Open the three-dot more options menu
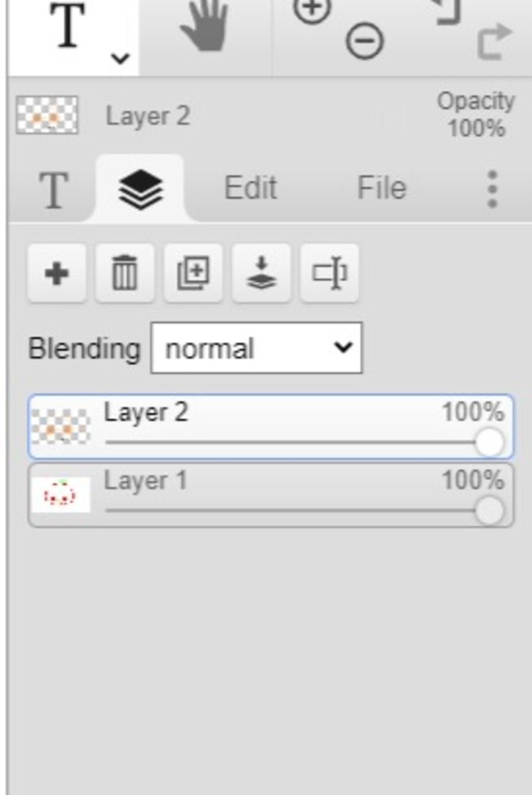This screenshot has height=795, width=532. [493, 189]
